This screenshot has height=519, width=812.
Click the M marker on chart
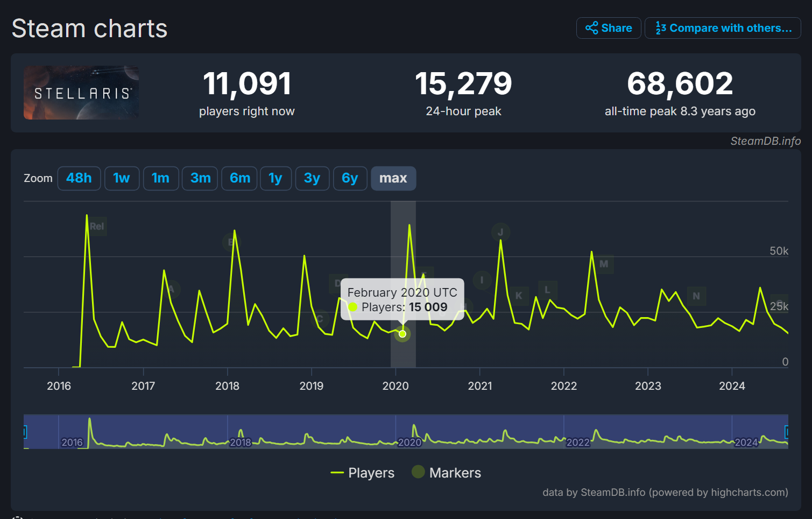point(604,264)
